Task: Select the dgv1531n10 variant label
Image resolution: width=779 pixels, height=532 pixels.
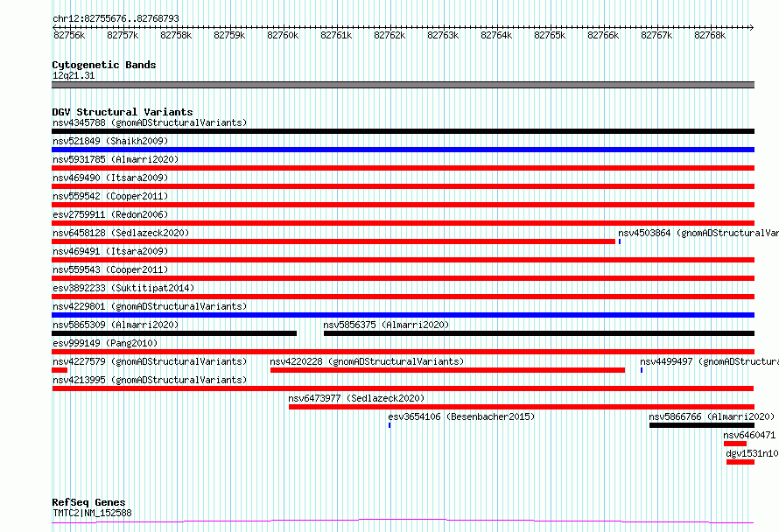Action: click(x=752, y=453)
